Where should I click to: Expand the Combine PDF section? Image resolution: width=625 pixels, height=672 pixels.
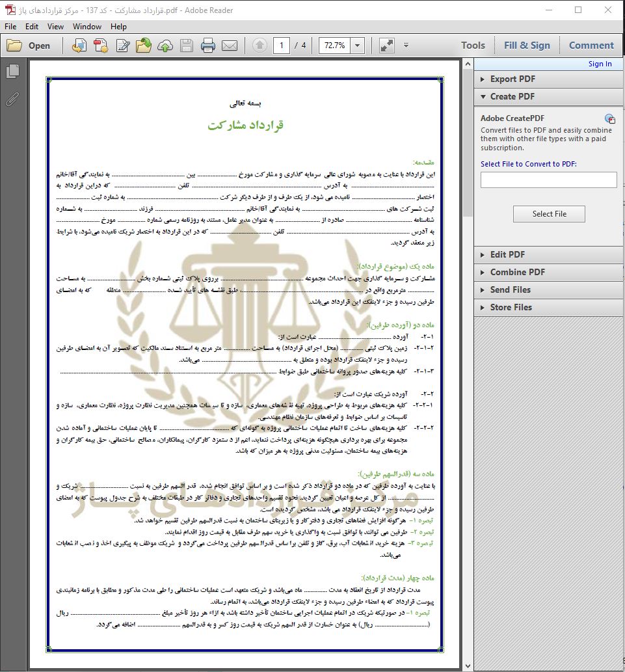(x=518, y=272)
